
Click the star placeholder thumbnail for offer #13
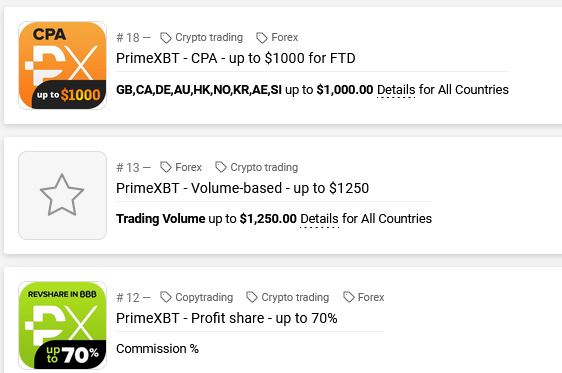62,195
